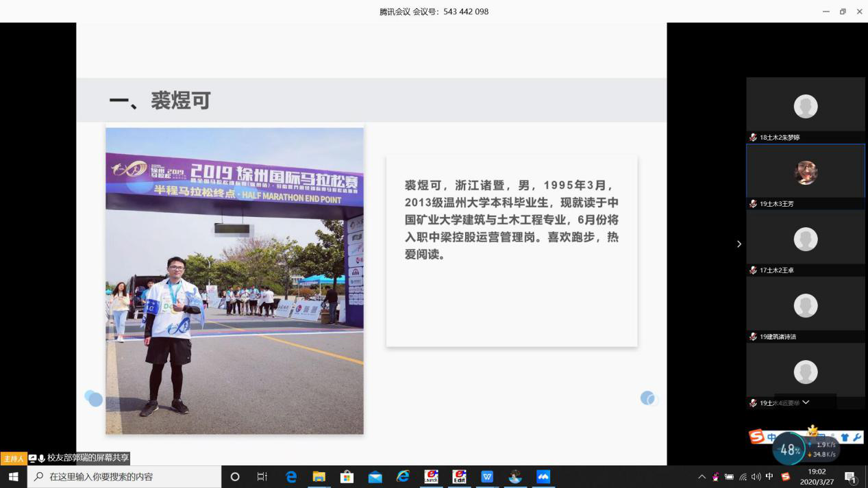
Task: Open the notification center icon
Action: click(x=850, y=476)
